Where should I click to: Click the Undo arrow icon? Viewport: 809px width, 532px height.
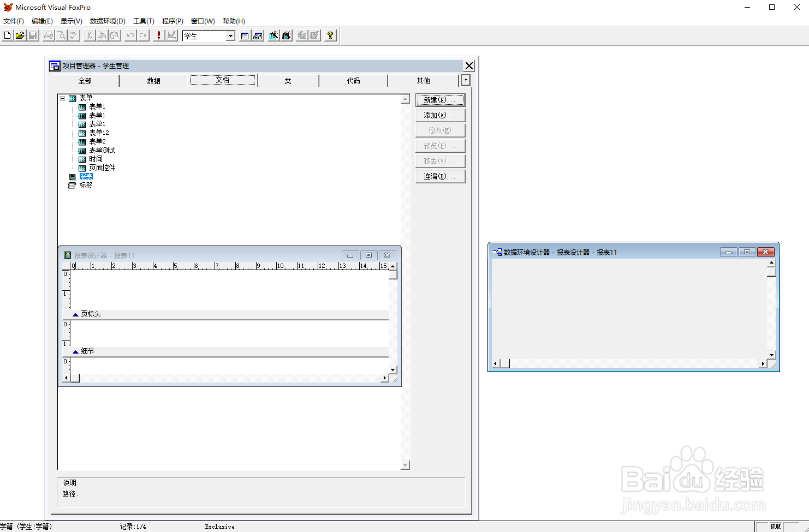(x=130, y=35)
